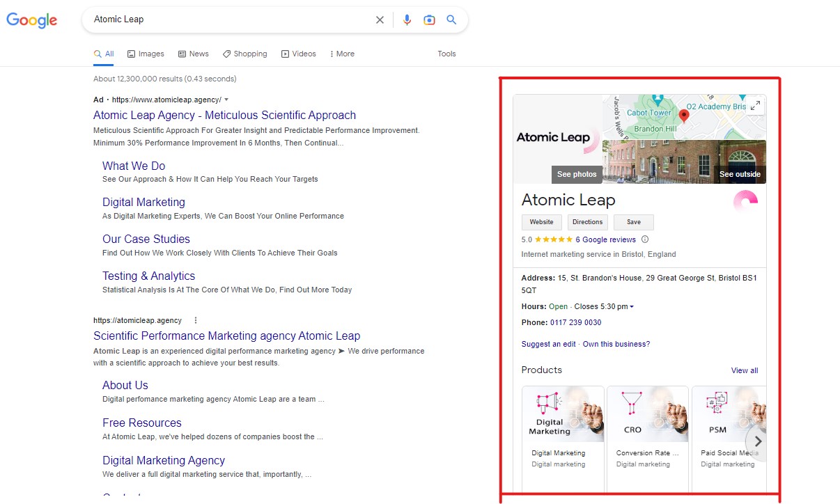
Task: Switch to the News tab
Action: click(193, 54)
